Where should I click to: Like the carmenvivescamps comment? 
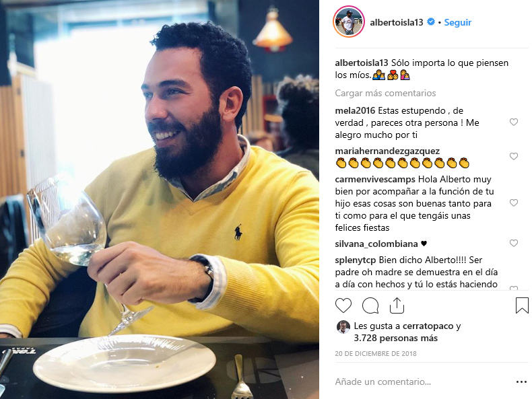pos(514,203)
